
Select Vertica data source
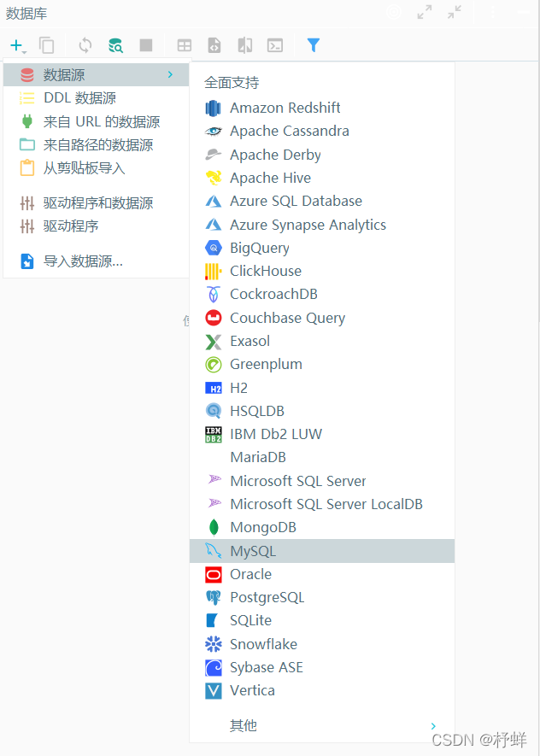[322, 690]
